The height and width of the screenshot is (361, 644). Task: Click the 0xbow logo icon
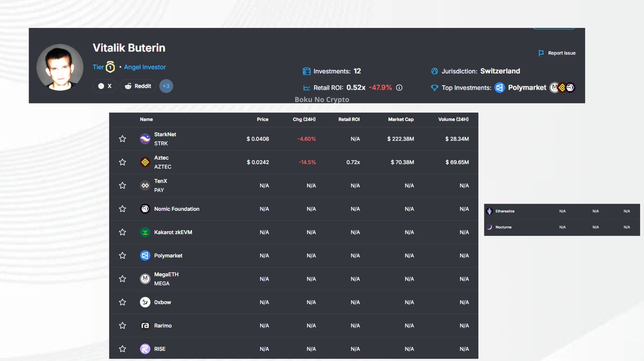145,302
